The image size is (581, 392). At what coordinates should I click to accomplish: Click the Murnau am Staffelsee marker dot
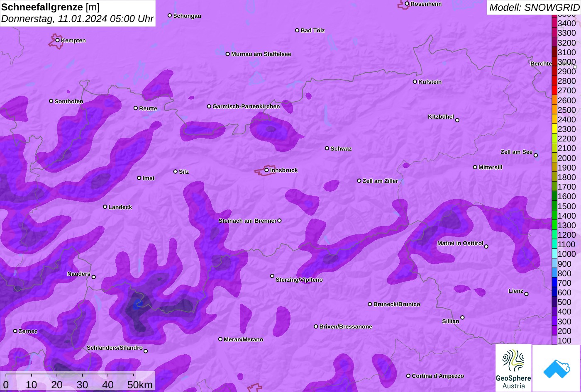(228, 54)
